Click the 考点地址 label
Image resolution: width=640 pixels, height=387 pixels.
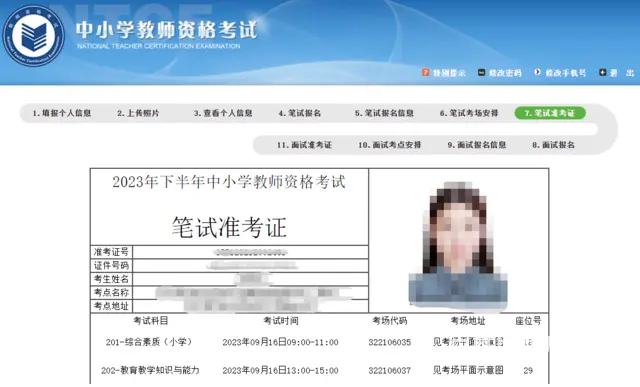(x=111, y=306)
